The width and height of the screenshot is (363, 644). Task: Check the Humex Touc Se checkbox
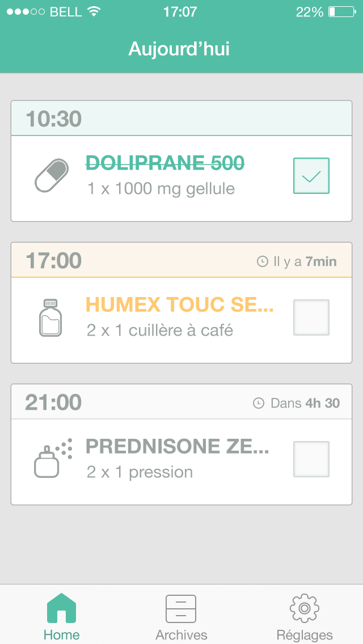click(311, 317)
